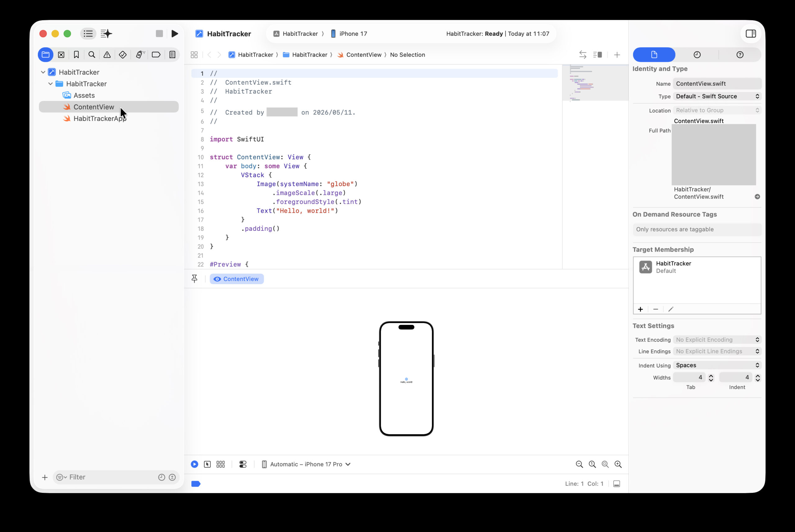Toggle the inspector panel

[x=751, y=34]
